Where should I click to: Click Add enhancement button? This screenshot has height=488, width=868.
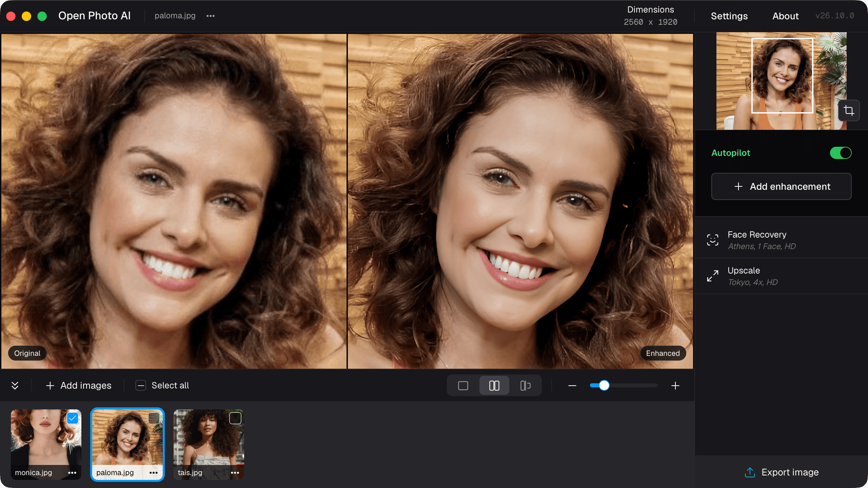point(781,186)
